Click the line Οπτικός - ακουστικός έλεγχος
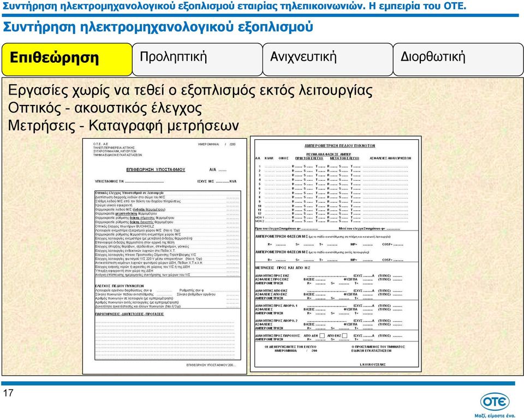Image resolution: width=524 pixels, height=420 pixels. pos(105,108)
